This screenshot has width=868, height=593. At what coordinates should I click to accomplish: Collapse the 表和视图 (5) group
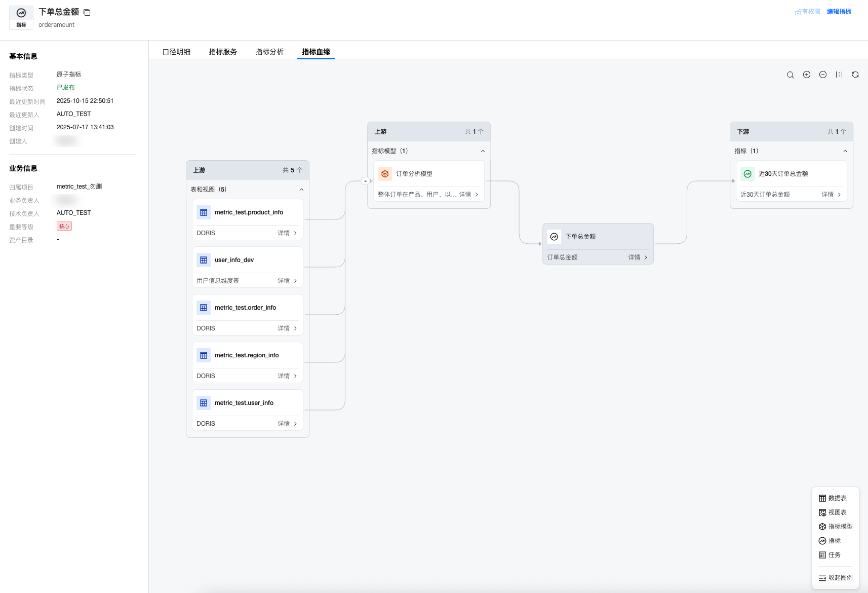(301, 190)
